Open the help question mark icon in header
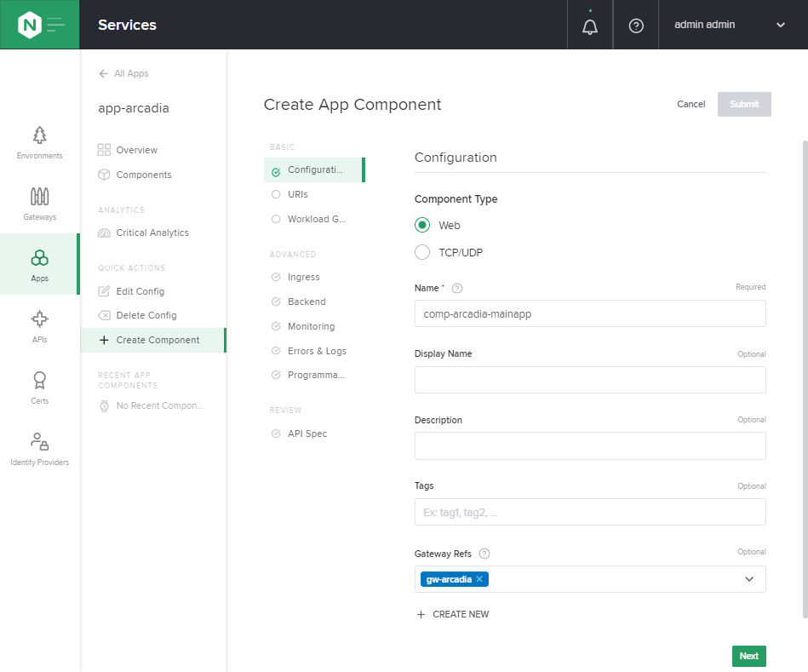808x672 pixels. click(636, 26)
